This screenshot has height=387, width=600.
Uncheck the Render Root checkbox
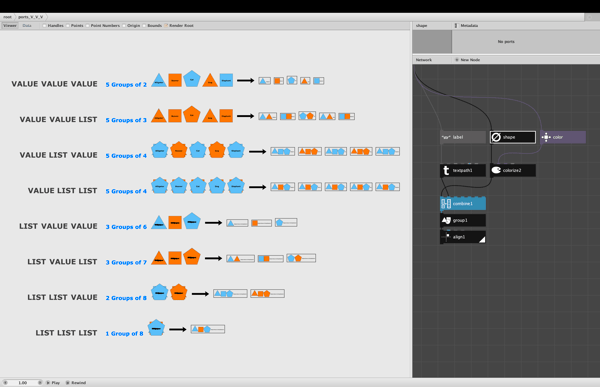166,26
